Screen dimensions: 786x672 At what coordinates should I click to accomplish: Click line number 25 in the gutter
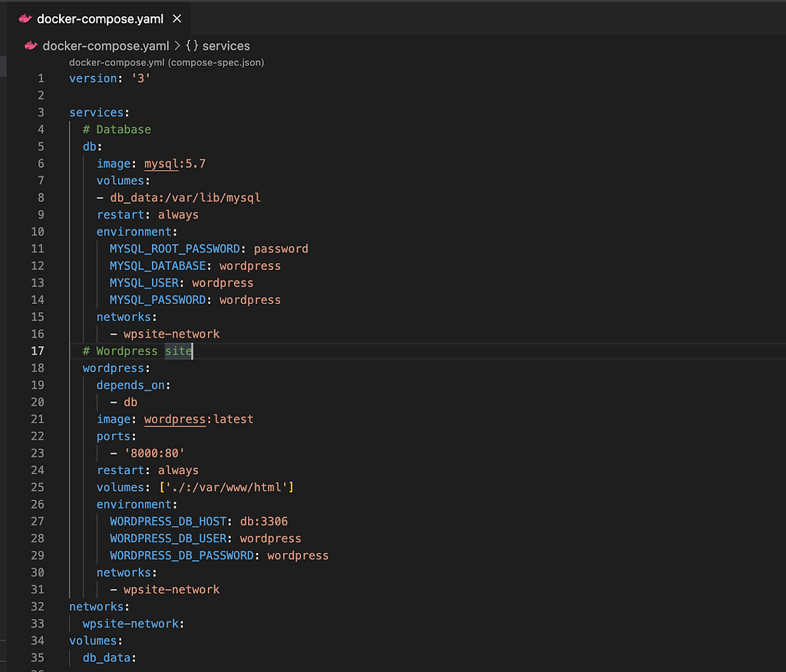[x=38, y=488]
